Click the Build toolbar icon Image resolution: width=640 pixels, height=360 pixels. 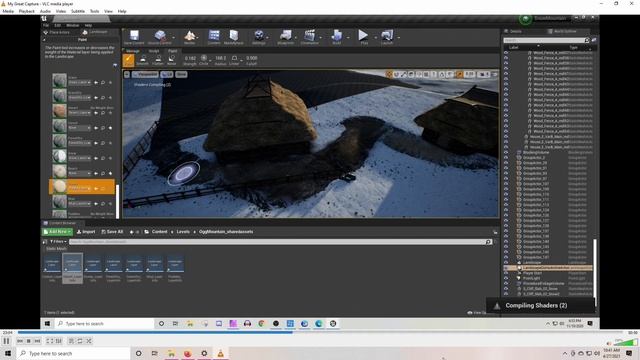click(x=336, y=37)
